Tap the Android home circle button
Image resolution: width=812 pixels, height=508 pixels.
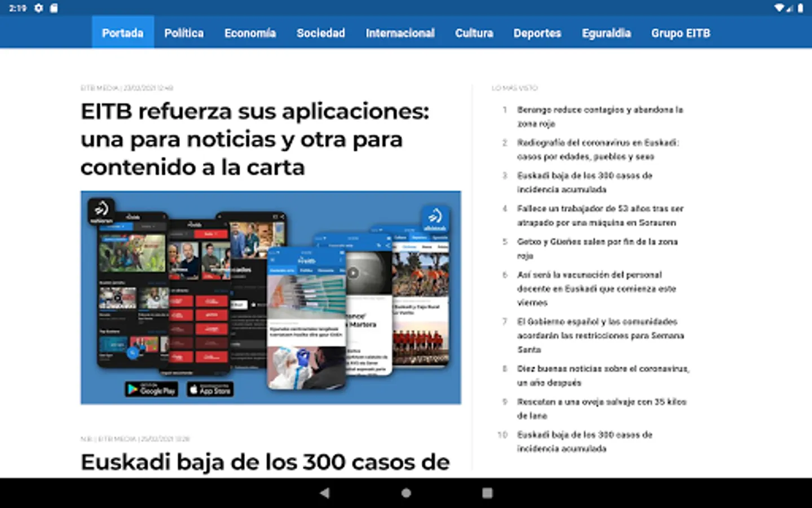tap(406, 493)
